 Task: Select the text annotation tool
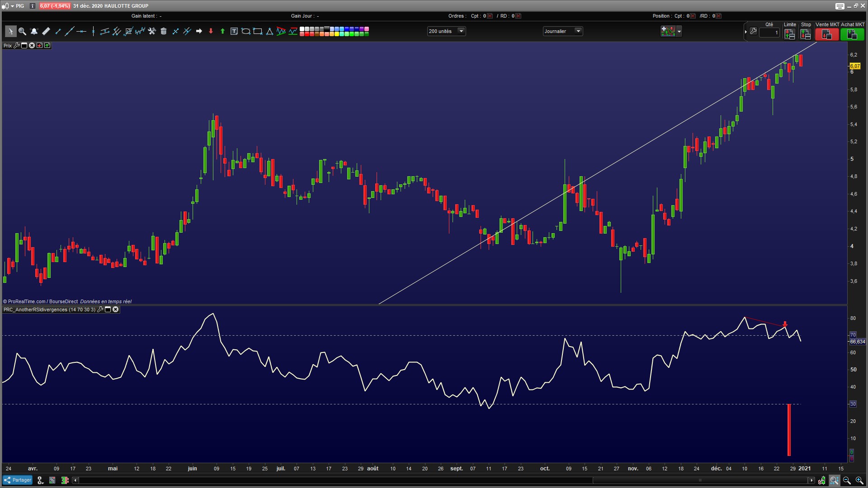(234, 31)
